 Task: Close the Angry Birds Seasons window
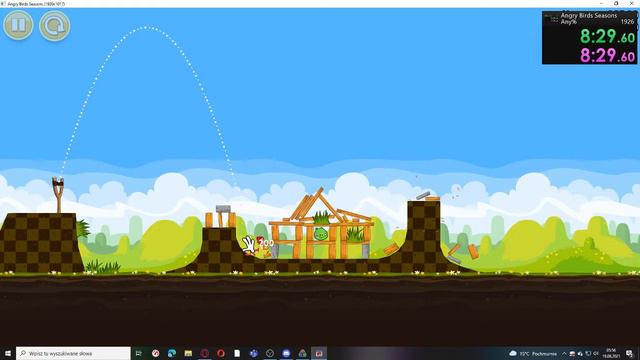tap(631, 3)
